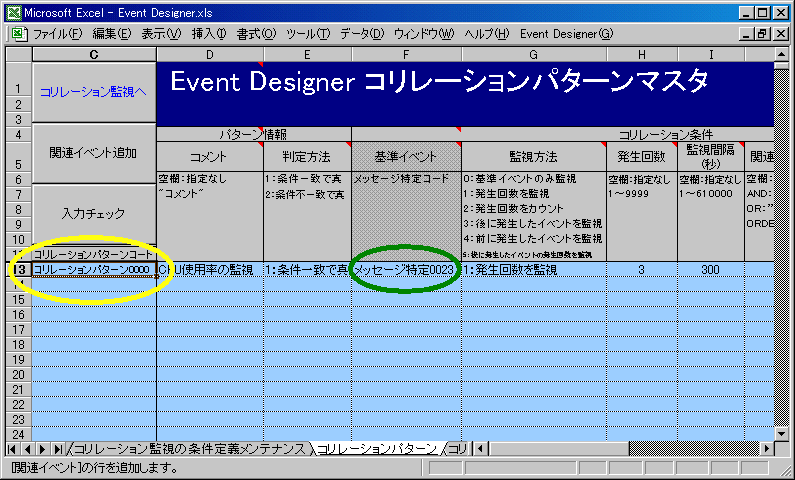795x480 pixels.
Task: Click the コメント column heading cell
Action: coord(210,157)
